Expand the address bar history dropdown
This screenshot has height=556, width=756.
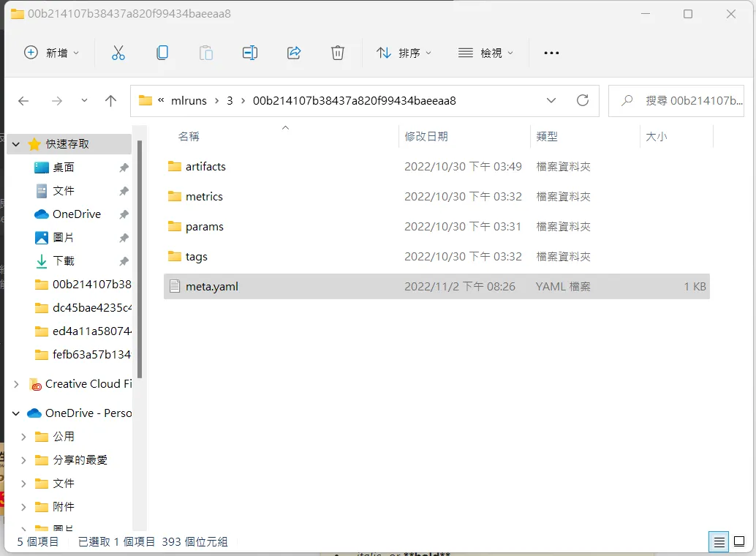[551, 100]
